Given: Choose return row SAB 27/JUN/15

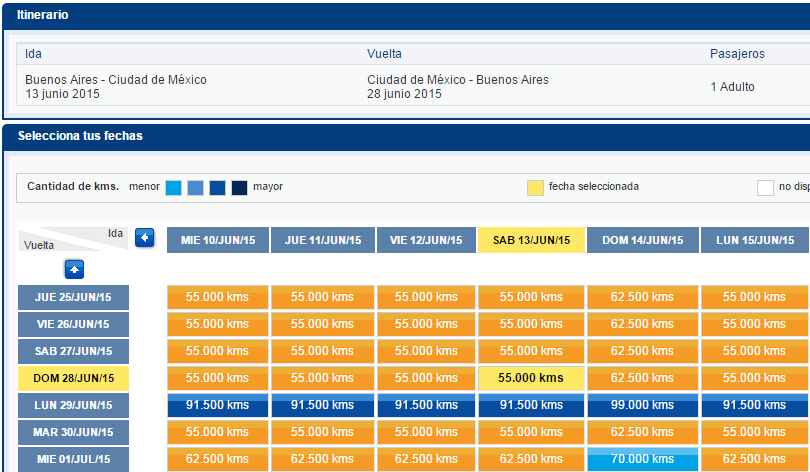Looking at the screenshot, I should pos(73,351).
